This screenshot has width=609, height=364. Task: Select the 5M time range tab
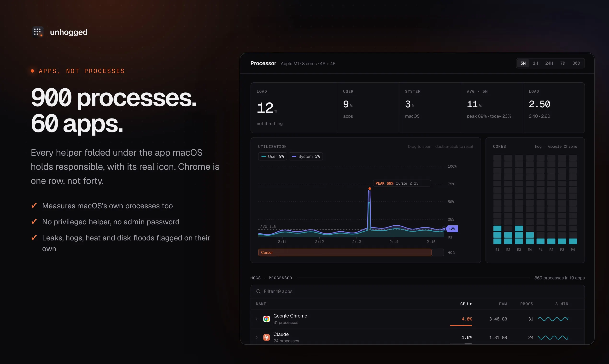[x=523, y=63]
